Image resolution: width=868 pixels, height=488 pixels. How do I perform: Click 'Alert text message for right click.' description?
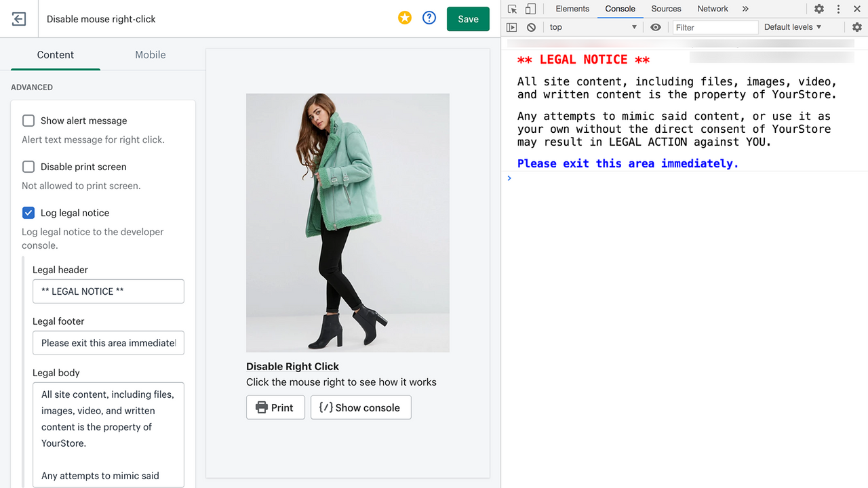pyautogui.click(x=93, y=140)
